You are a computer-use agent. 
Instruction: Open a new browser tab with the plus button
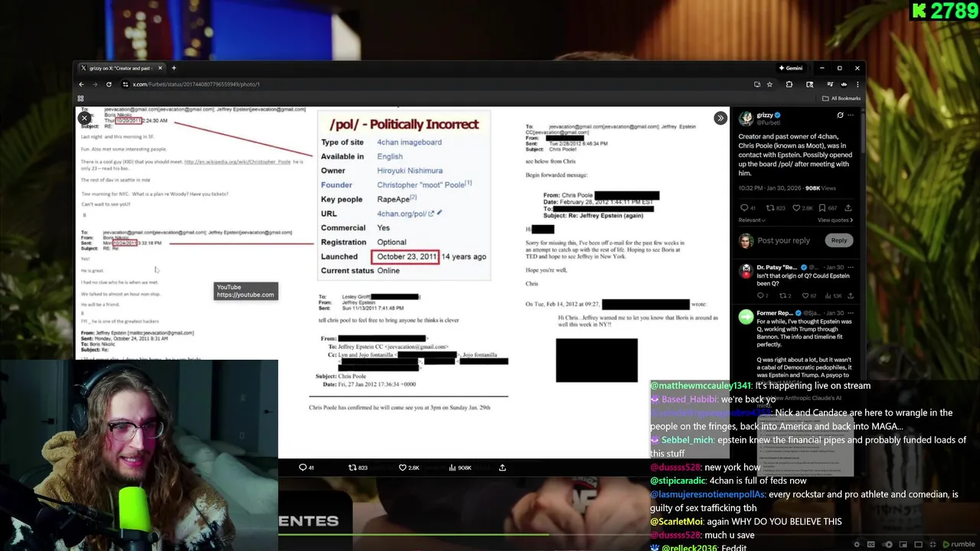(174, 68)
